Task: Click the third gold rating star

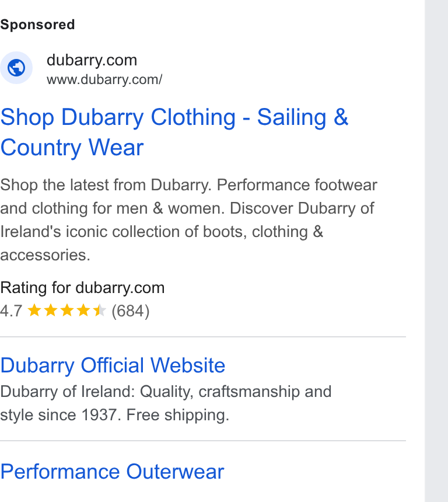Action: coord(67,311)
